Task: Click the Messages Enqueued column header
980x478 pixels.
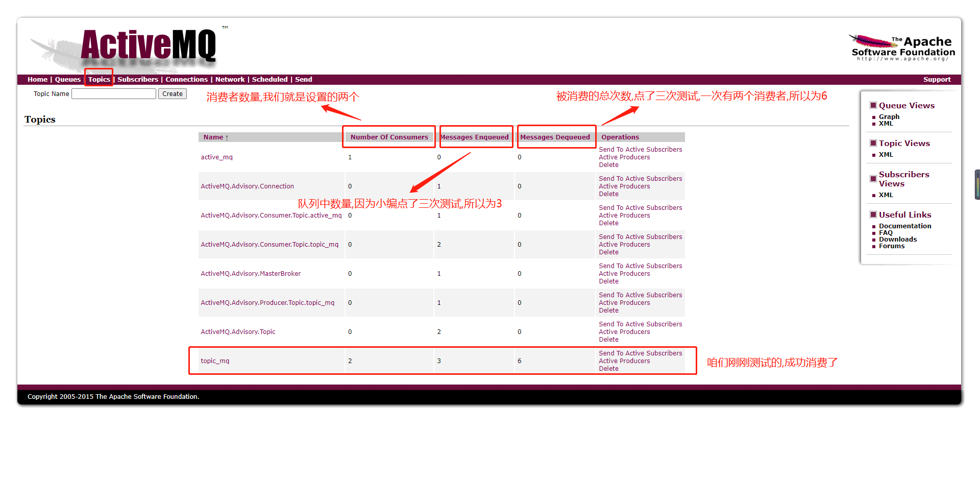Action: [475, 137]
